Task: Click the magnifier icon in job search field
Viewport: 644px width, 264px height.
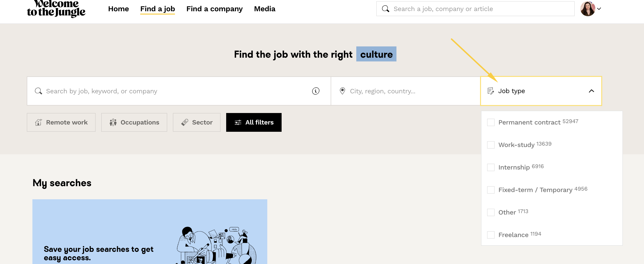Action: coord(38,91)
